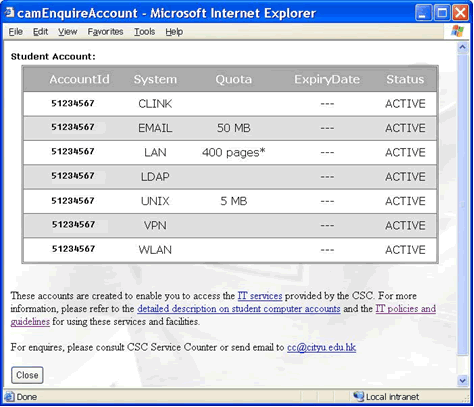Click the scrollbar down arrow
This screenshot has width=474, height=407.
tap(462, 380)
